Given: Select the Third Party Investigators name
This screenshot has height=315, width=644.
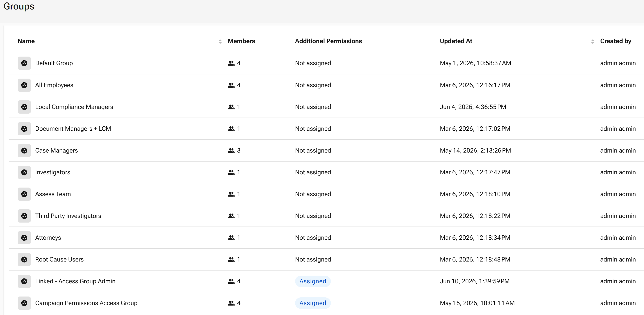Looking at the screenshot, I should 68,216.
